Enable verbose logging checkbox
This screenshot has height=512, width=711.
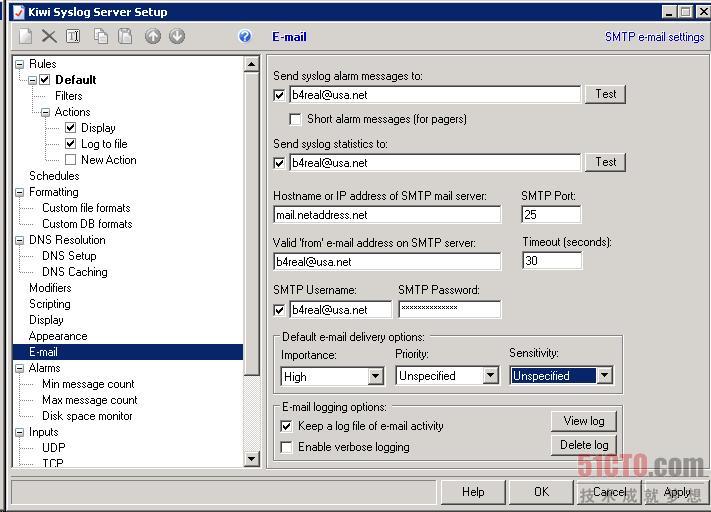pos(286,448)
